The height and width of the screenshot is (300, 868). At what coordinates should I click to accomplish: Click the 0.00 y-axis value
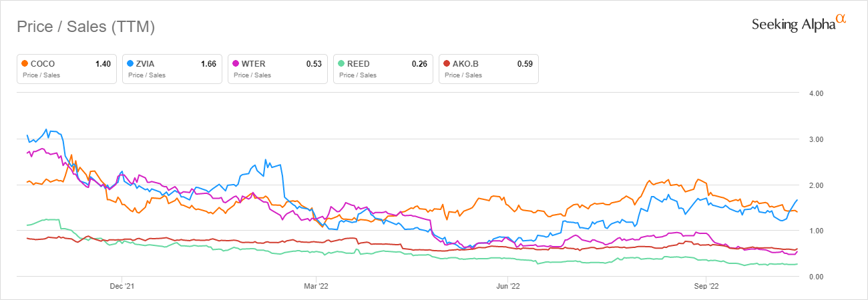coord(815,276)
